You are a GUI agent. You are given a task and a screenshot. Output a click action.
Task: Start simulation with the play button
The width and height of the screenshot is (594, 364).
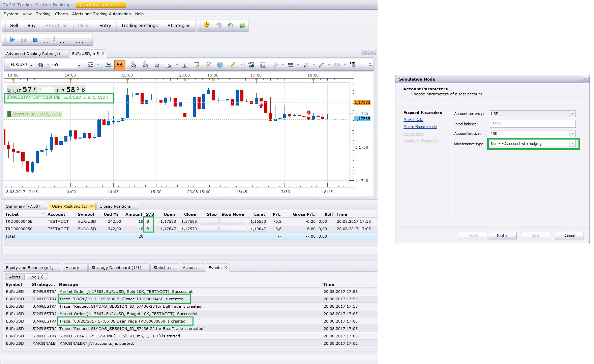click(12, 40)
